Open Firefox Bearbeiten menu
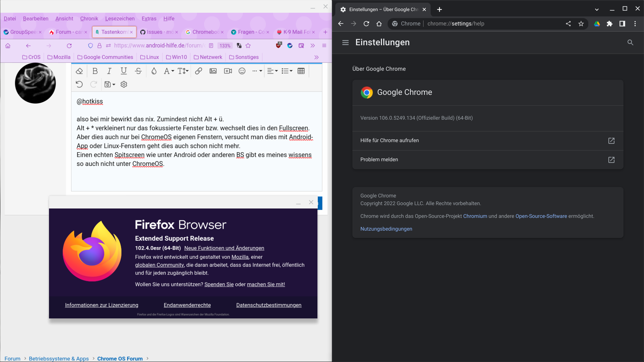Screen dimensions: 644x362 click(x=36, y=18)
